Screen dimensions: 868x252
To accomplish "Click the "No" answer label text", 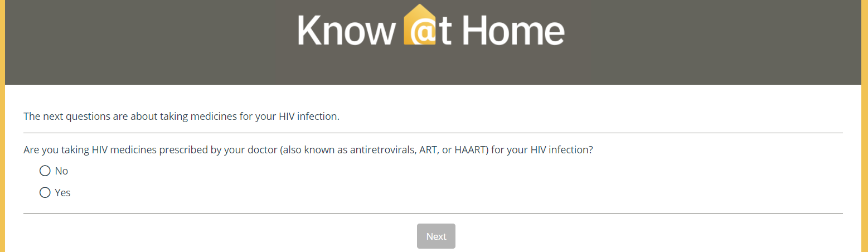I will click(x=61, y=171).
